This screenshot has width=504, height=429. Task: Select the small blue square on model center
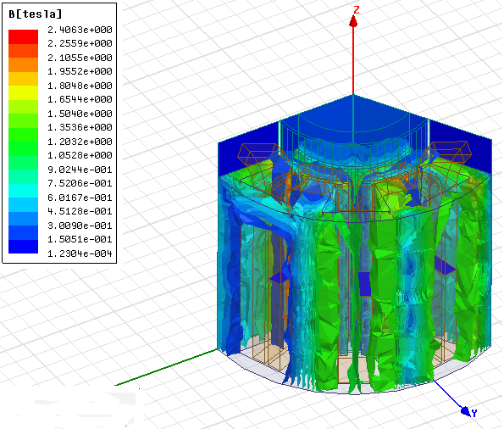[364, 284]
